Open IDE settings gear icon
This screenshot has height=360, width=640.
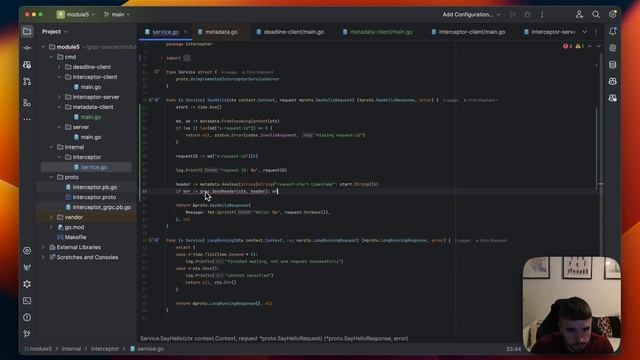coord(613,14)
